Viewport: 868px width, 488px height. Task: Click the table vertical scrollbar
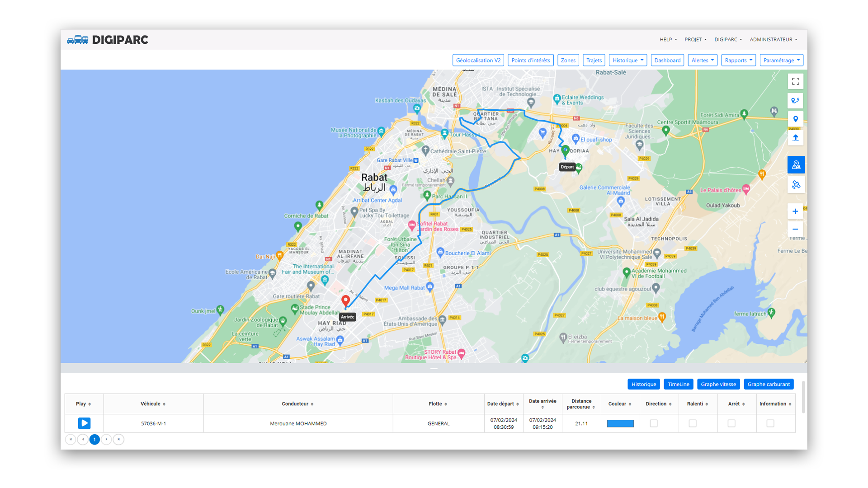point(803,397)
